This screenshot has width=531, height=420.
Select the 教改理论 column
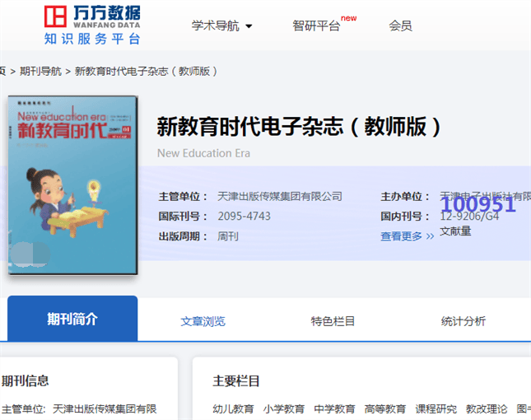coord(487,408)
